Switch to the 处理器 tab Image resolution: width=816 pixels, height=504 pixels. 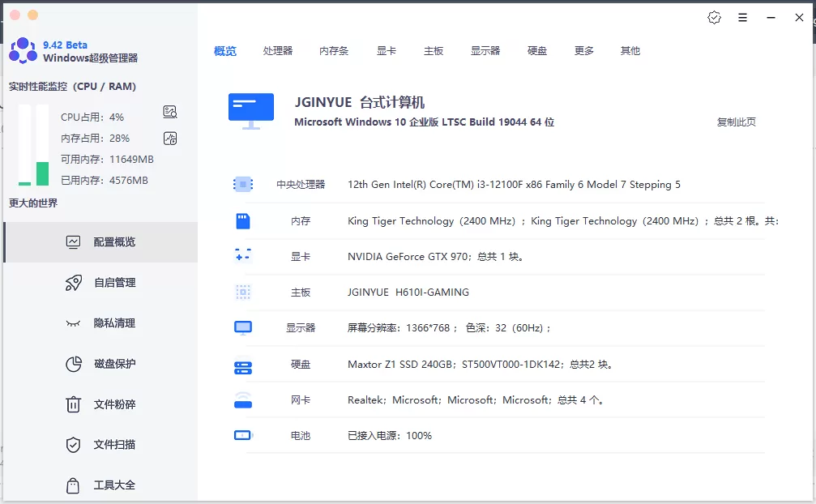point(280,50)
